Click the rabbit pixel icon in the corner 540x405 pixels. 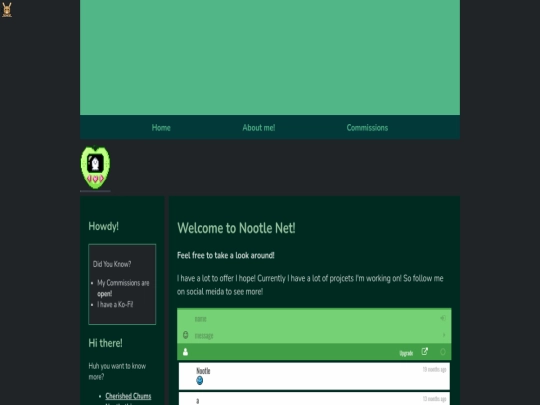[7, 10]
